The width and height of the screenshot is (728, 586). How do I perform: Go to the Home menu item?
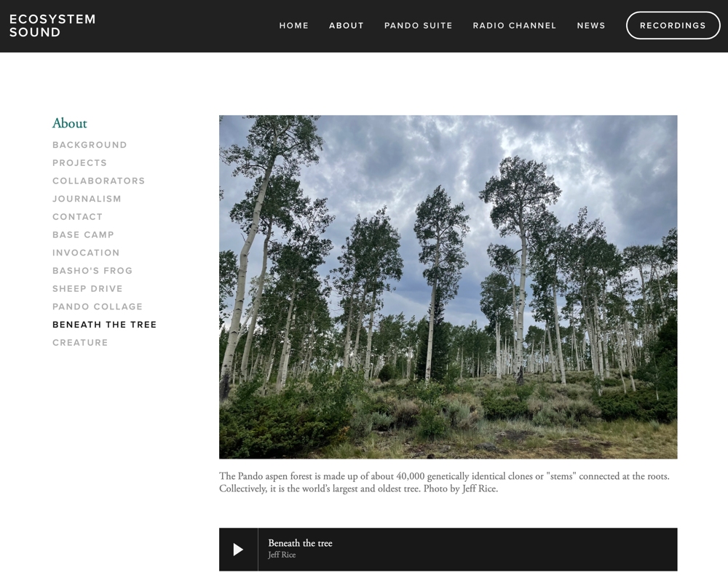pyautogui.click(x=294, y=25)
